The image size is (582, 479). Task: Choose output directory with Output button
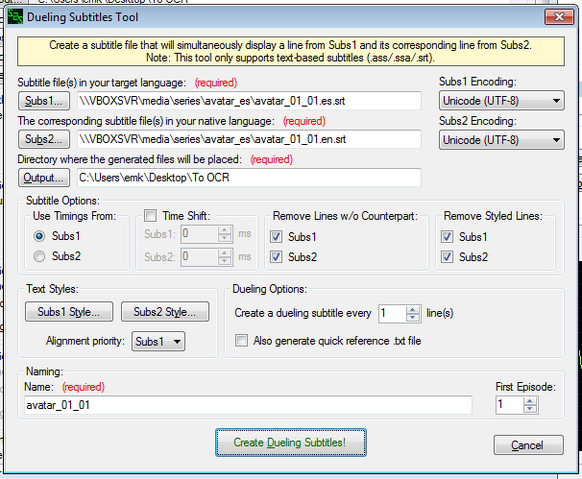click(44, 178)
